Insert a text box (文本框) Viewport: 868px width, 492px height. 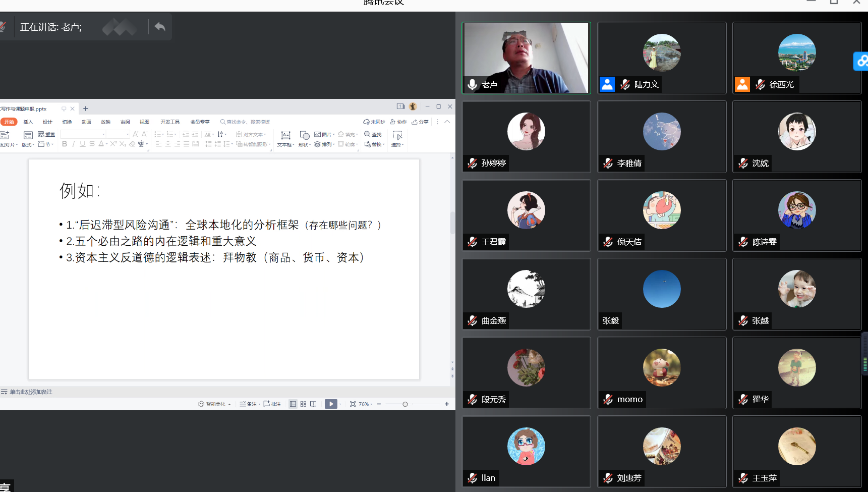pyautogui.click(x=285, y=138)
